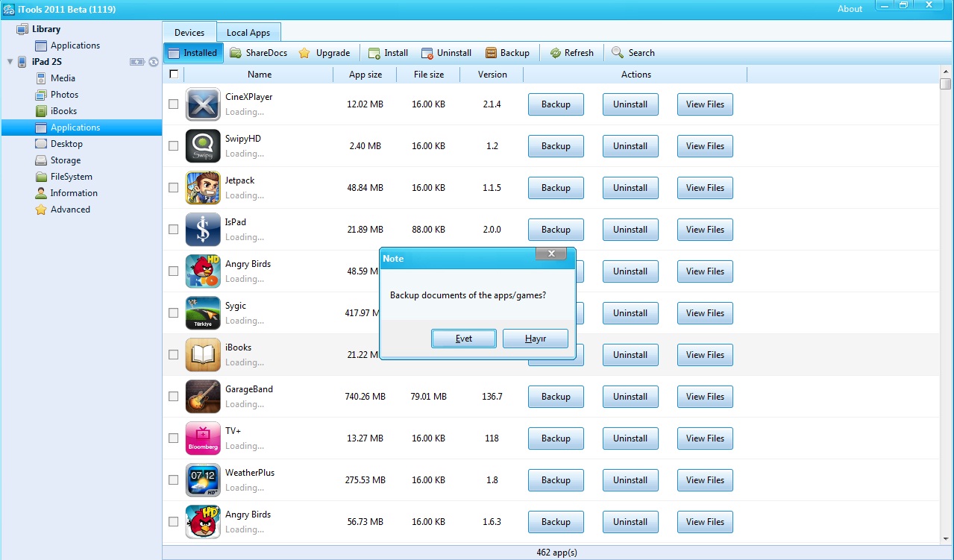
Task: Confirm backup with Evet button
Action: point(463,339)
